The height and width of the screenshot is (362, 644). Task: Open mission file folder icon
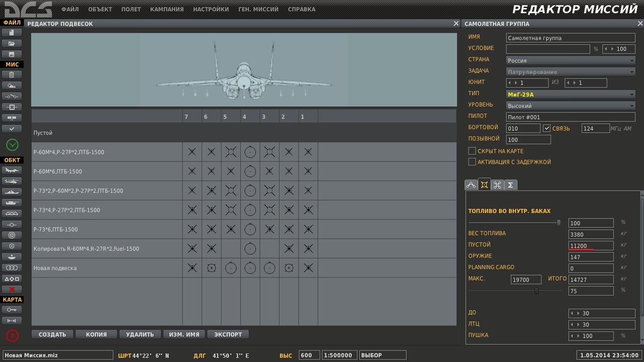pyautogui.click(x=12, y=43)
